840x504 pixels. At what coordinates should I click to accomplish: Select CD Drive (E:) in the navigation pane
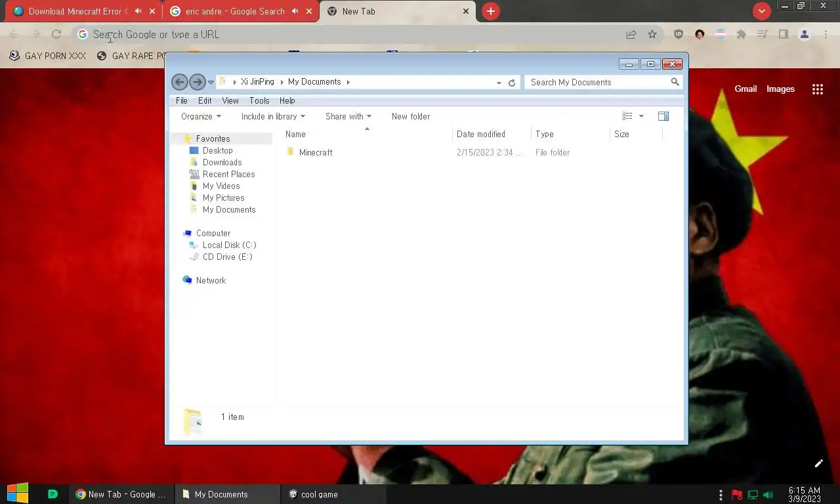point(227,257)
